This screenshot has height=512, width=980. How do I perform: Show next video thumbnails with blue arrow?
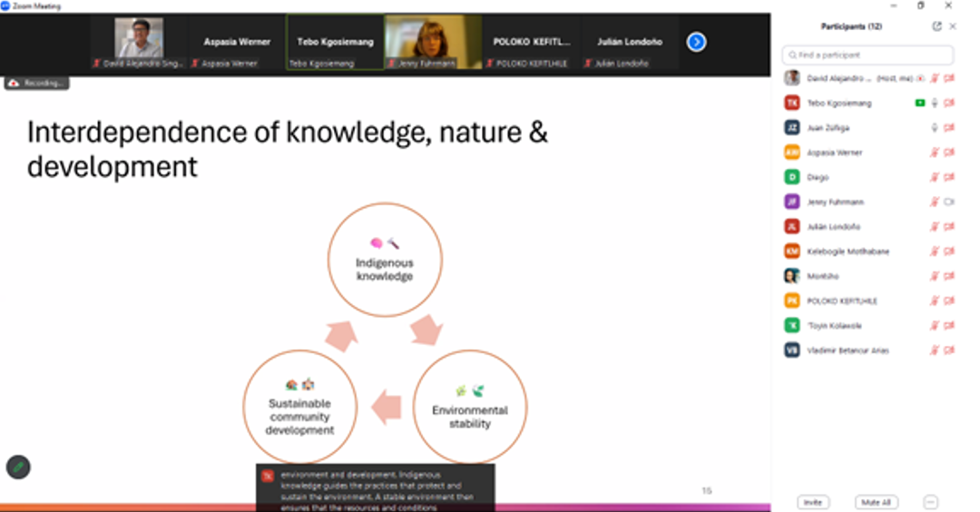(x=696, y=42)
